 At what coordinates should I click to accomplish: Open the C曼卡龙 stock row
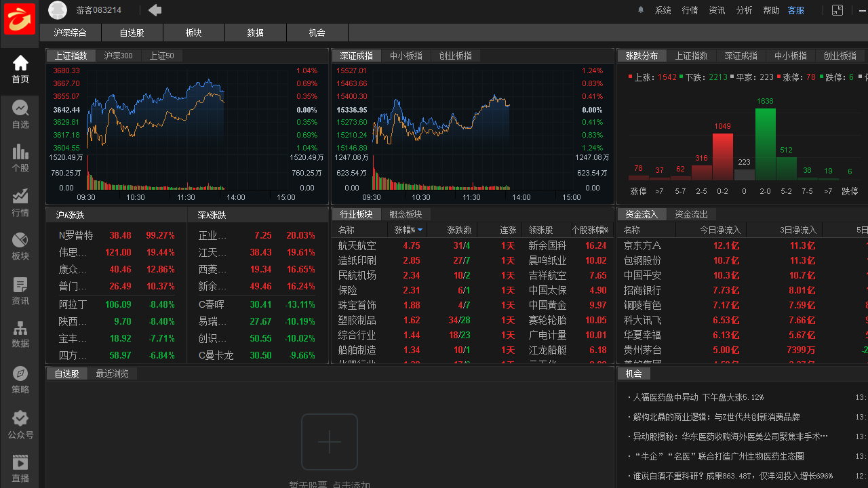258,355
